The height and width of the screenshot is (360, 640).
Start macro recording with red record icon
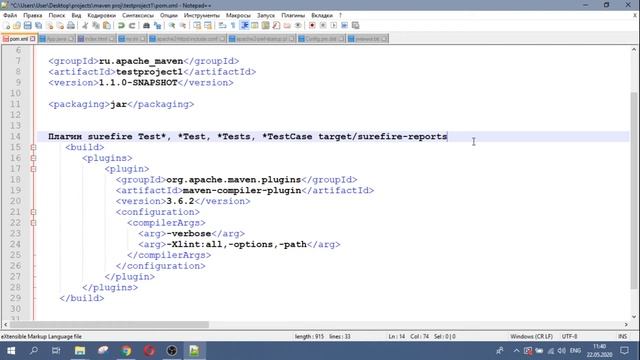pos(312,26)
